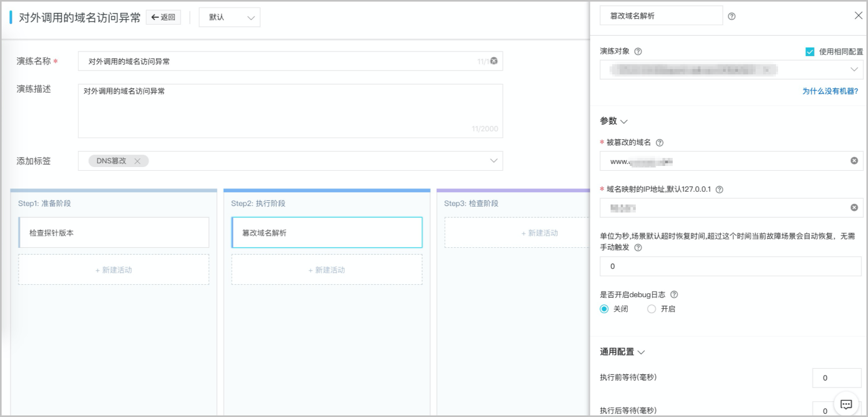Select the 开启 debug log radio button
Screen dimensions: 868x417
coord(651,309)
